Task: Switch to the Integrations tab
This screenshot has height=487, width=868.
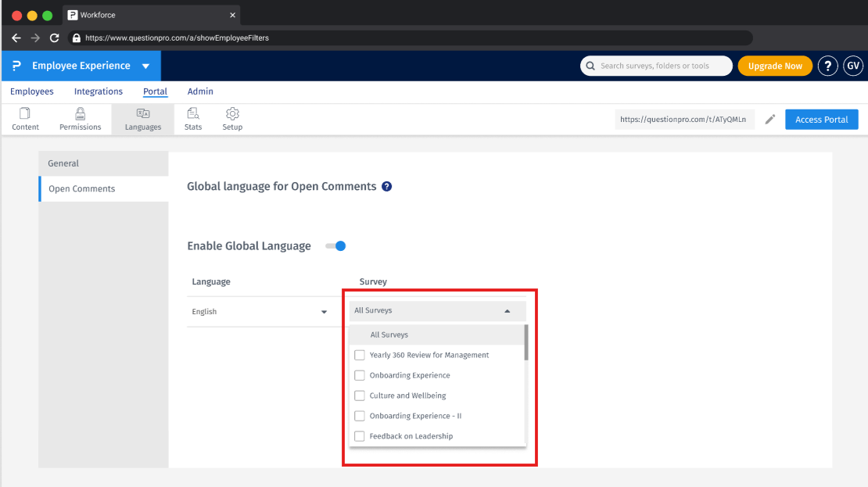Action: click(x=99, y=91)
